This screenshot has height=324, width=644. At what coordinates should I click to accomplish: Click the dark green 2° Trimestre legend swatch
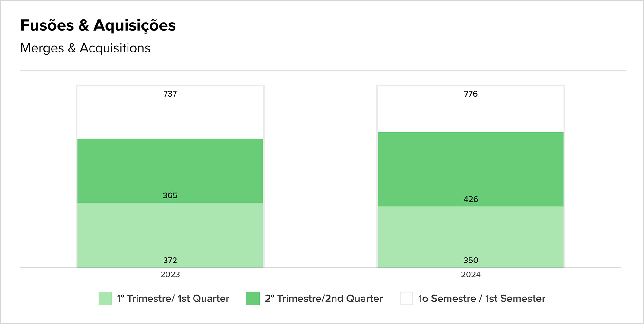coord(253,299)
